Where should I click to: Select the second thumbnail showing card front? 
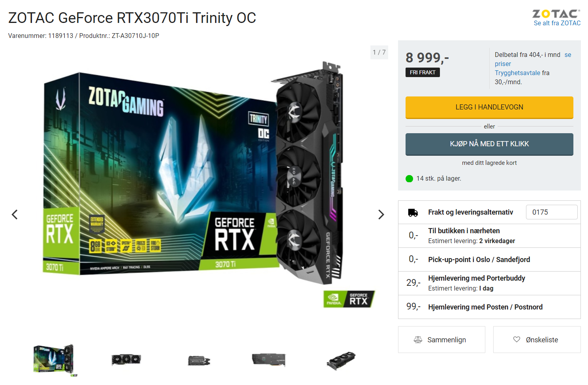point(126,360)
